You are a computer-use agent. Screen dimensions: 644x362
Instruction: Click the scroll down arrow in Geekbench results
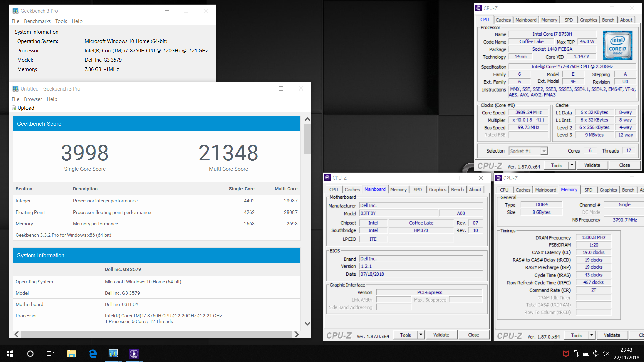(x=307, y=323)
